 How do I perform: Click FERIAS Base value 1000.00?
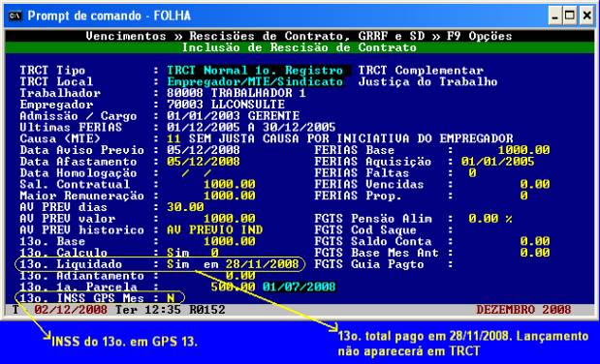click(523, 150)
